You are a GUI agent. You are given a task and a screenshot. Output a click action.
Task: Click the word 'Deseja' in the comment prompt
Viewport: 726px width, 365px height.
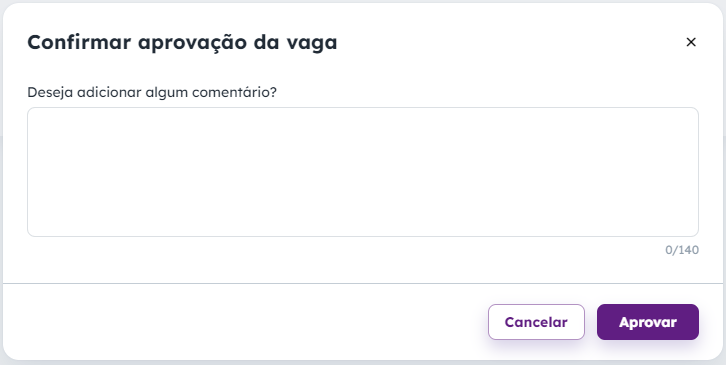point(50,93)
